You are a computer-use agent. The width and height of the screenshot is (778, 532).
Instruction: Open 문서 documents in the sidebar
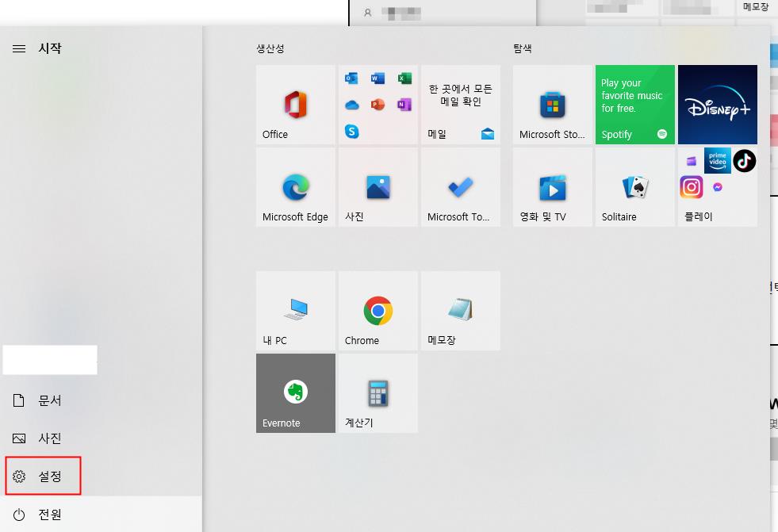pos(101,400)
